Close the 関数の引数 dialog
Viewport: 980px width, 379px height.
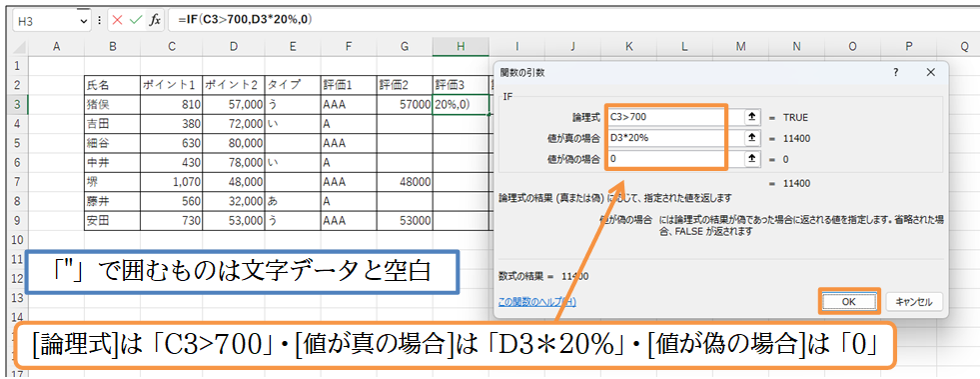click(931, 73)
